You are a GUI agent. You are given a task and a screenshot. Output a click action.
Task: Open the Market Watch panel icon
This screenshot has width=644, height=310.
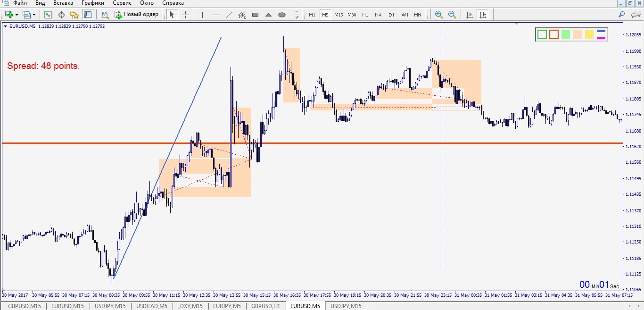pyautogui.click(x=48, y=15)
